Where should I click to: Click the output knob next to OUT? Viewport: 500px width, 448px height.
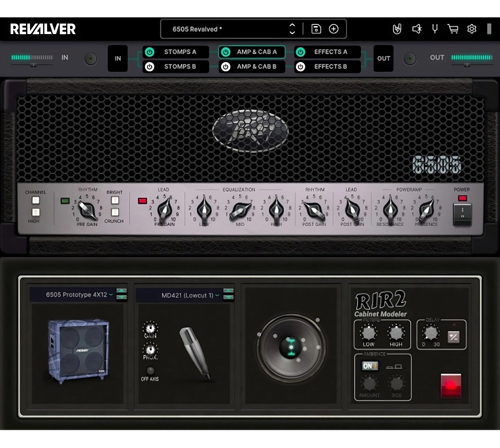tap(410, 59)
